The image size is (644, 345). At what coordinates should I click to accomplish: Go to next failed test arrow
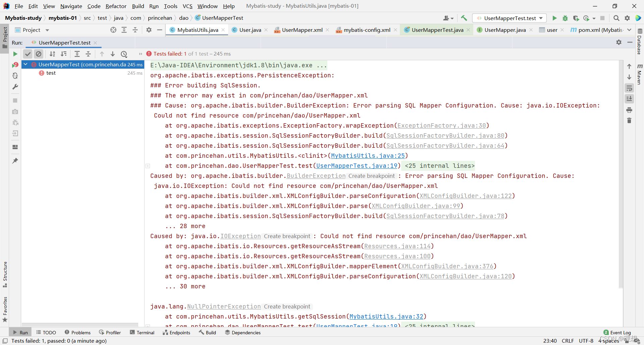[x=113, y=54]
